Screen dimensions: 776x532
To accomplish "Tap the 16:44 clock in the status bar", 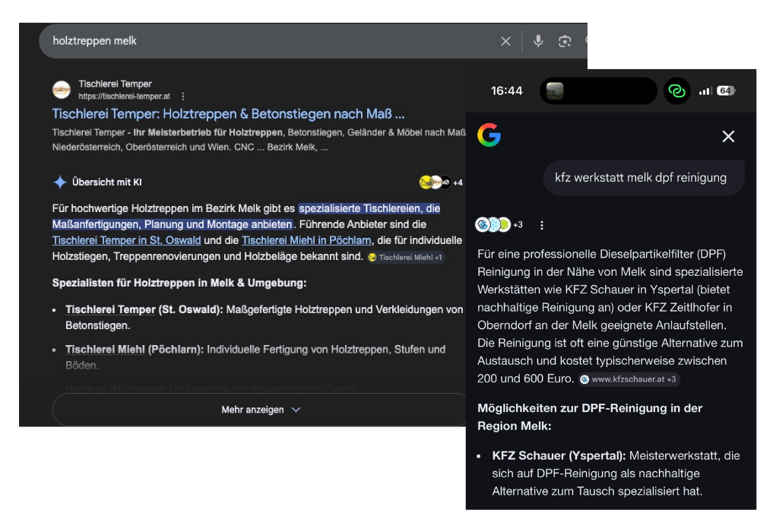I will click(x=506, y=91).
